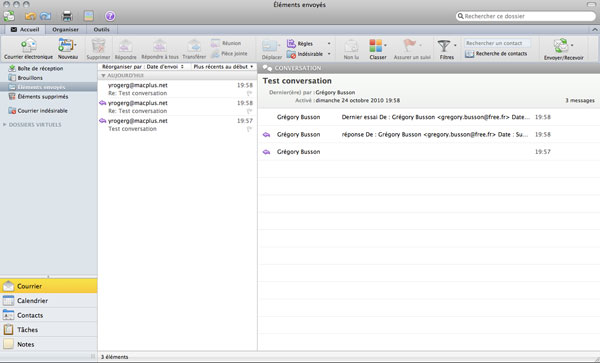This screenshot has width=600, height=363.
Task: Open the My Day icon
Action: point(89,16)
